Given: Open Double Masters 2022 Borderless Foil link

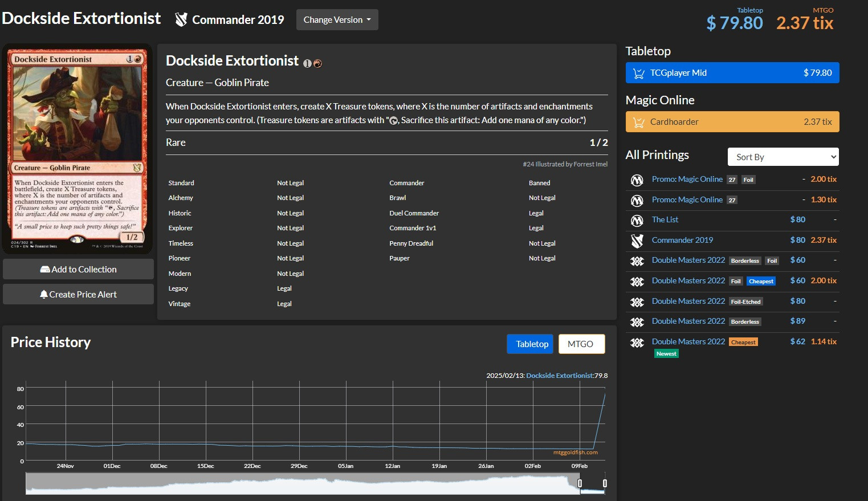Looking at the screenshot, I should 688,260.
